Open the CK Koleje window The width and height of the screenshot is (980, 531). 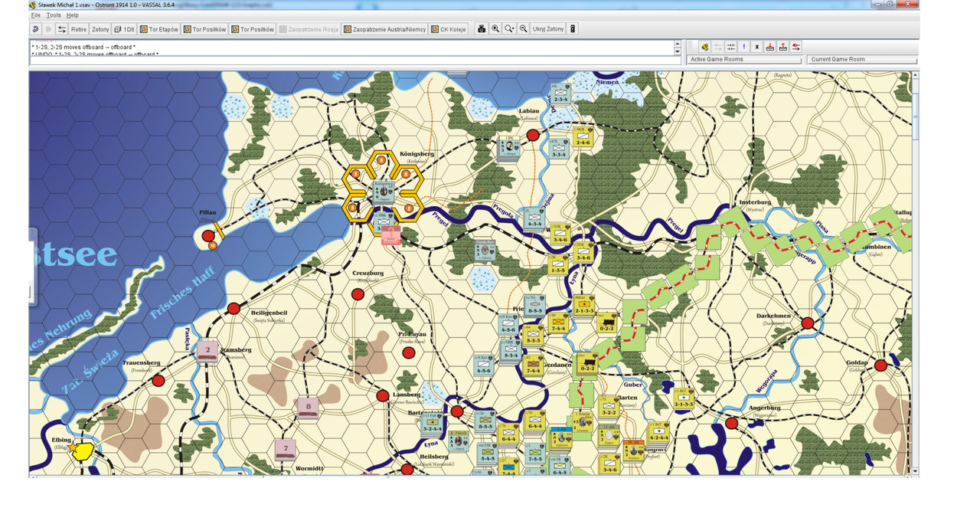point(449,29)
